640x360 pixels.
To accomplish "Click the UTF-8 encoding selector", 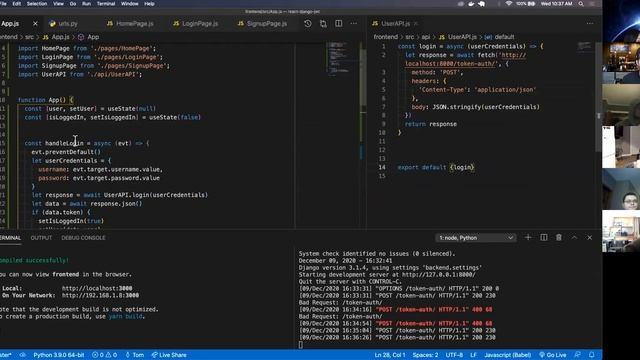I will click(454, 355).
